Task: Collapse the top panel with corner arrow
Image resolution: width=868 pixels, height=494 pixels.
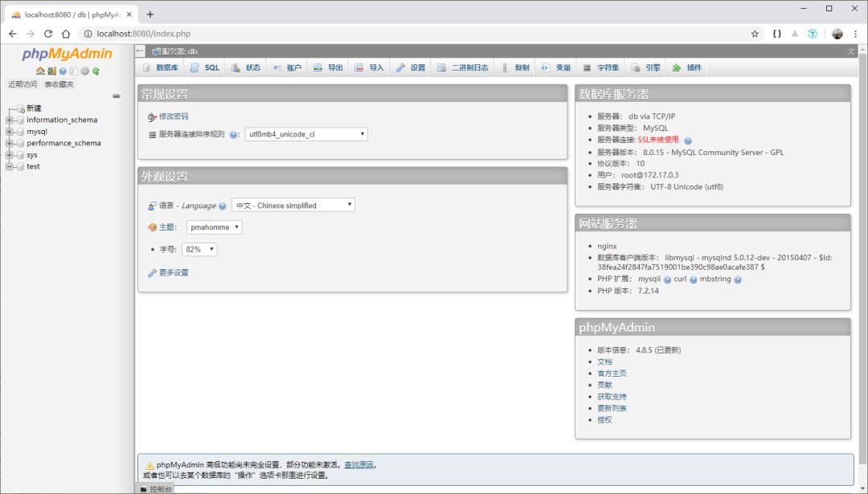Action: pyautogui.click(x=851, y=51)
